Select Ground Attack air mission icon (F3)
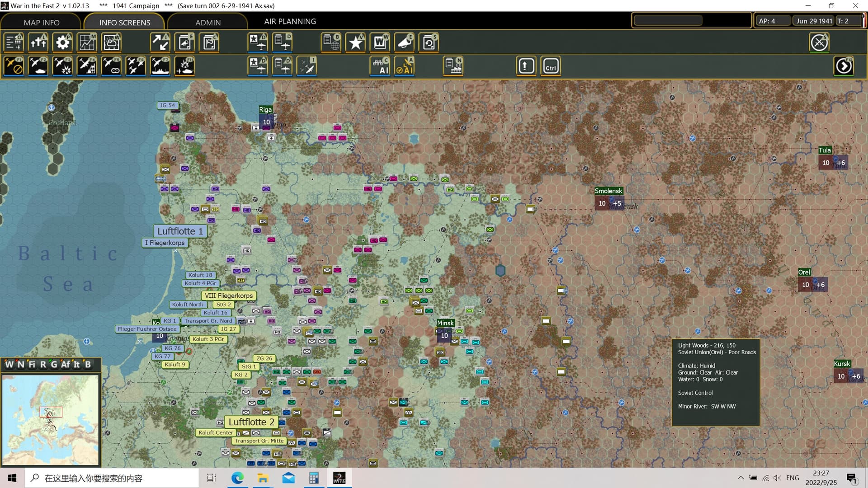Screen dimensions: 868x488 click(62, 66)
